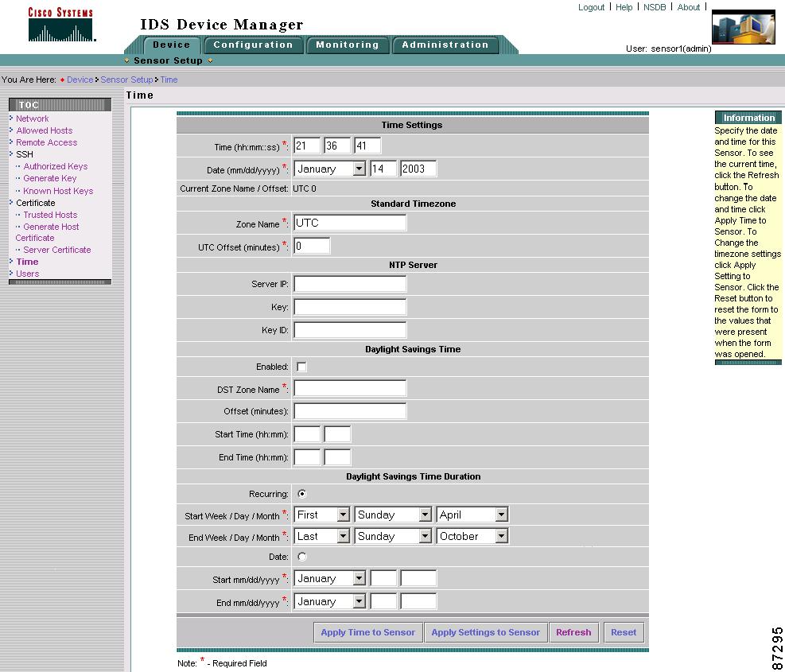Open the End Week dropdown showing Last
The width and height of the screenshot is (785, 672).
pyautogui.click(x=321, y=536)
